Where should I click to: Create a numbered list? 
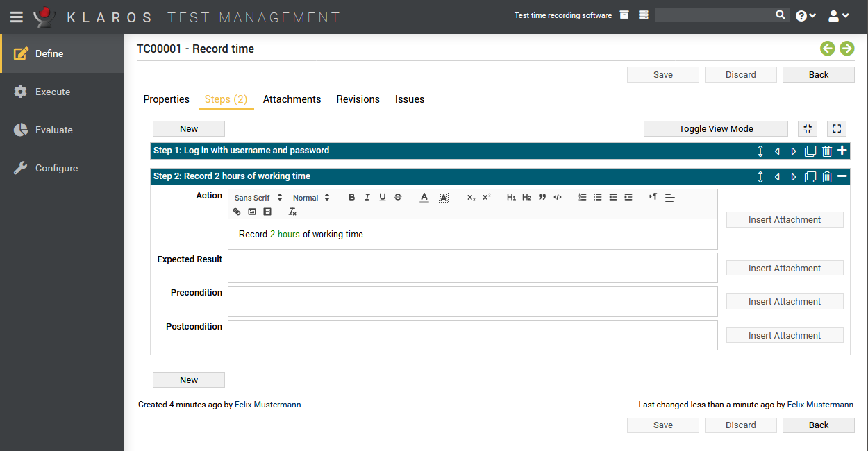[583, 197]
